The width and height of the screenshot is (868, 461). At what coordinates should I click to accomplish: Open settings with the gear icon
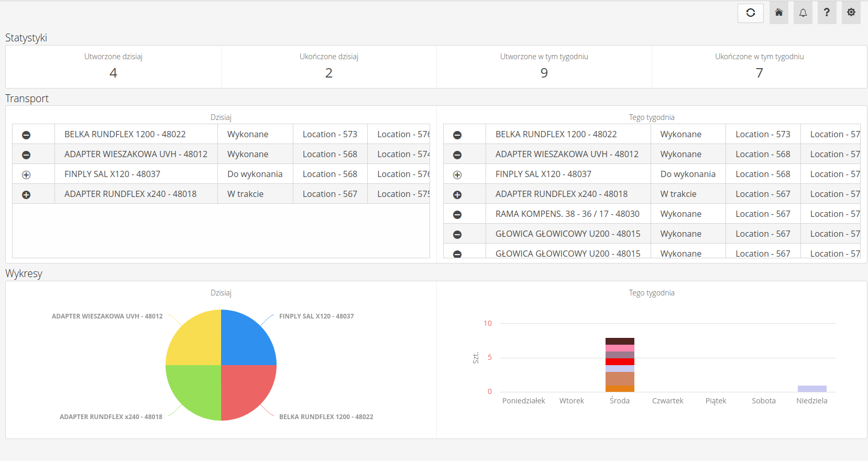click(851, 13)
